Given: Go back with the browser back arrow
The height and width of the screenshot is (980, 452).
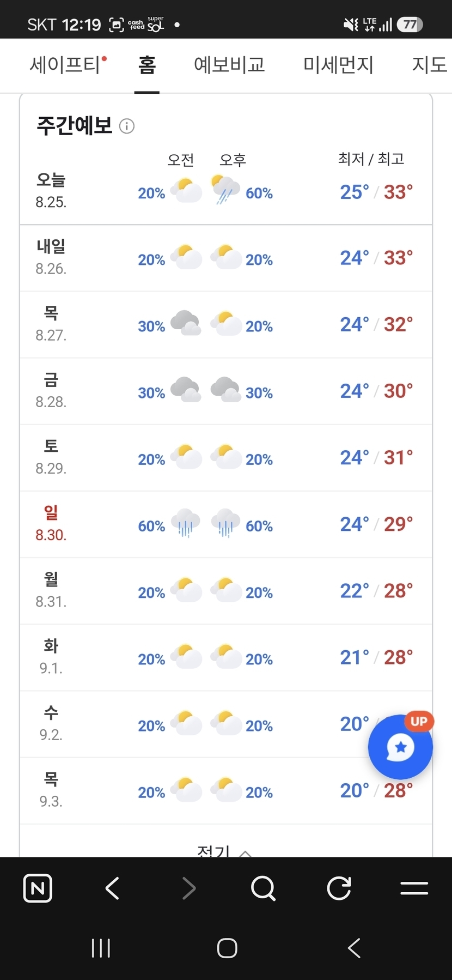Looking at the screenshot, I should point(113,888).
